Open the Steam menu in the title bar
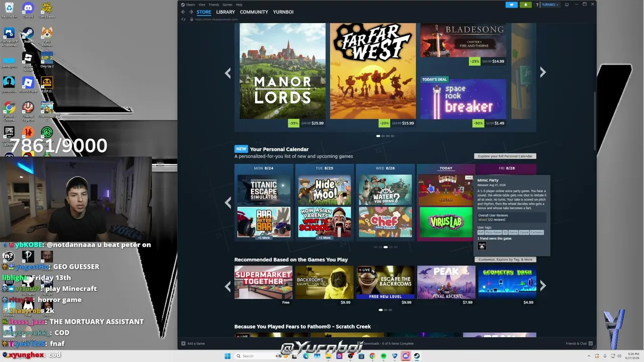The width and height of the screenshot is (644, 362). point(191,5)
